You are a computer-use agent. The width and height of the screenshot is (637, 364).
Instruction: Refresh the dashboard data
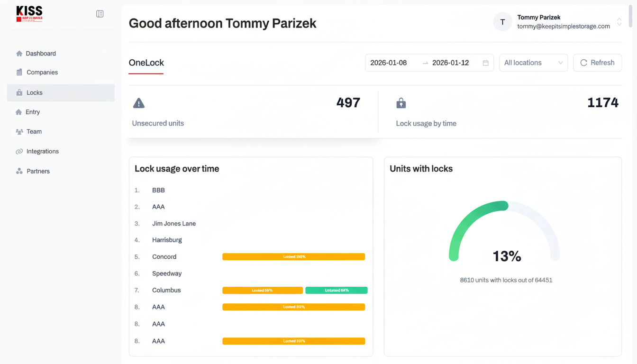[597, 63]
